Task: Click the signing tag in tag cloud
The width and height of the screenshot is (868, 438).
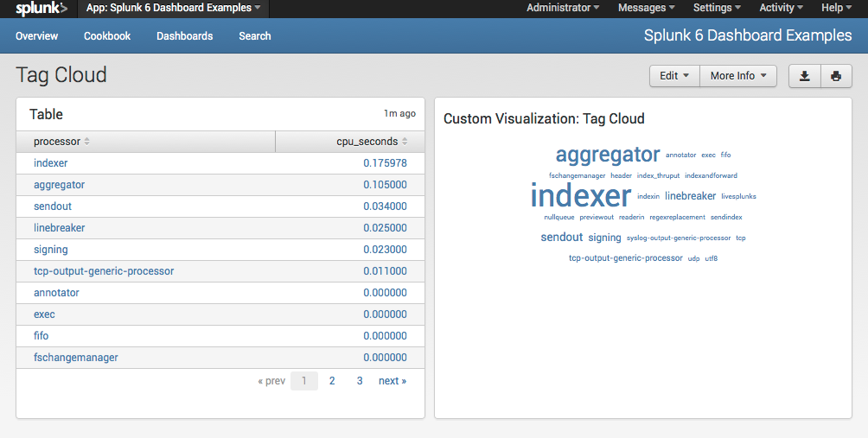Action: [x=604, y=238]
